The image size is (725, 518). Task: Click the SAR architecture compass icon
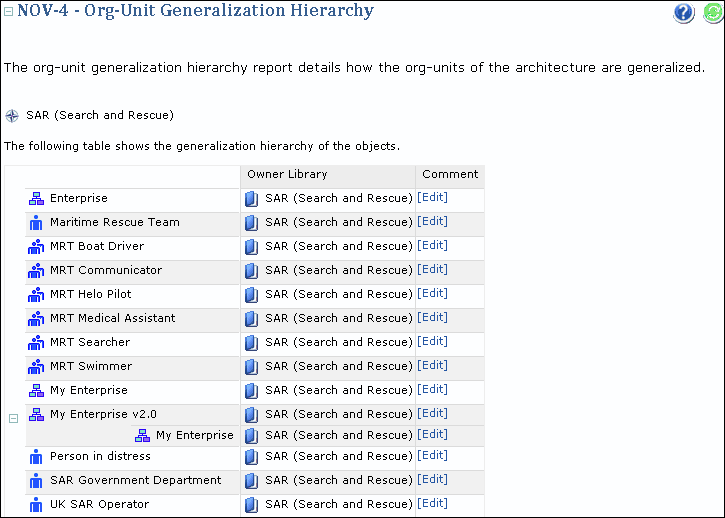(12, 116)
